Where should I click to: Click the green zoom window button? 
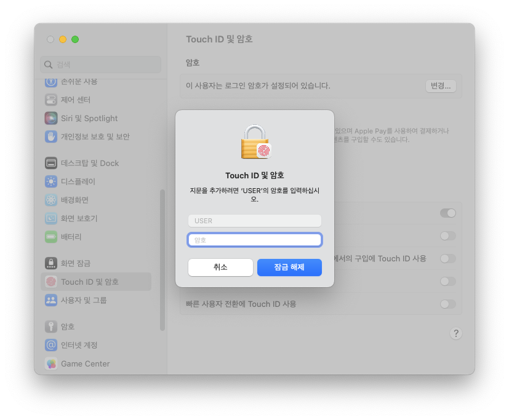click(x=75, y=39)
